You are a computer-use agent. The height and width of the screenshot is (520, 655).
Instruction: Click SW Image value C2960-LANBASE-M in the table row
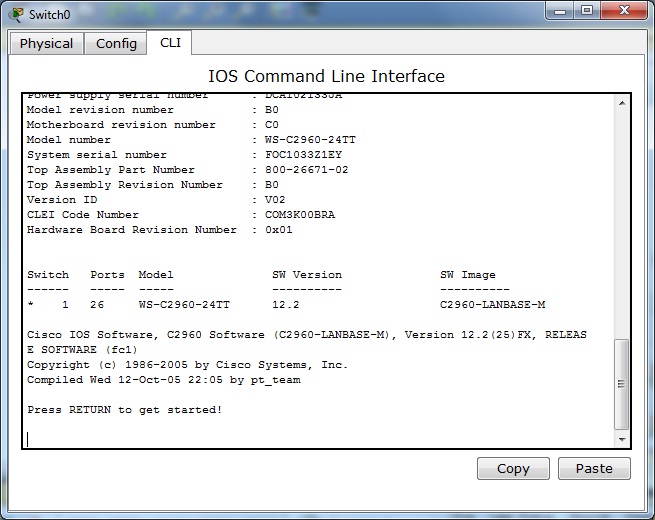(x=493, y=304)
